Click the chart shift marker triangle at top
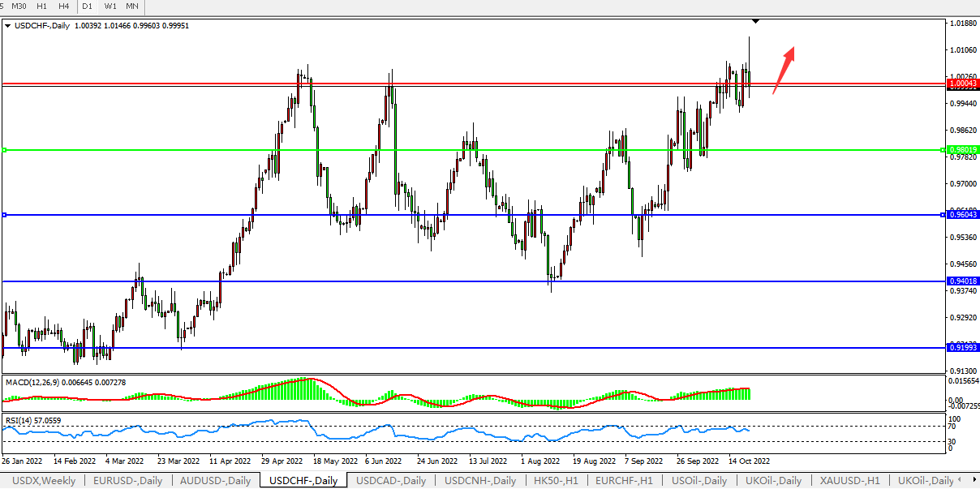 click(755, 21)
